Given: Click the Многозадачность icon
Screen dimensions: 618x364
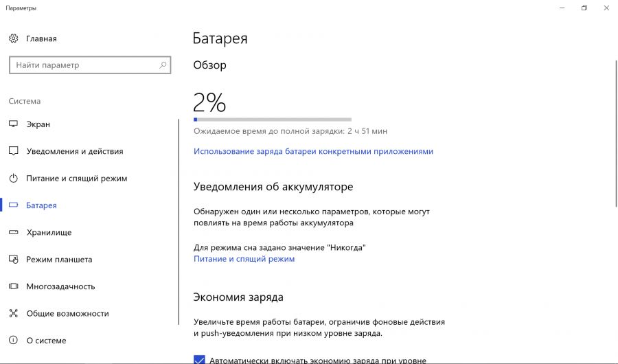Looking at the screenshot, I should (13, 286).
